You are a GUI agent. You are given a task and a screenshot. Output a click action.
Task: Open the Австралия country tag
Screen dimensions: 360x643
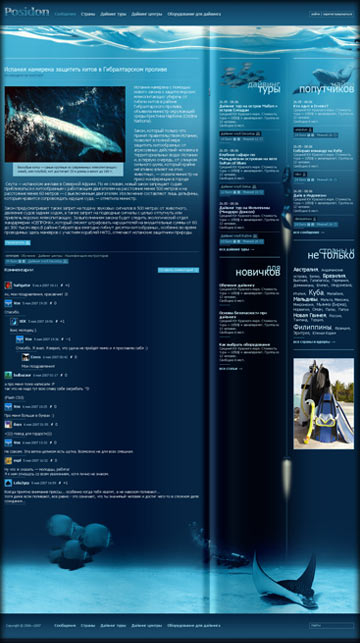[x=306, y=269]
